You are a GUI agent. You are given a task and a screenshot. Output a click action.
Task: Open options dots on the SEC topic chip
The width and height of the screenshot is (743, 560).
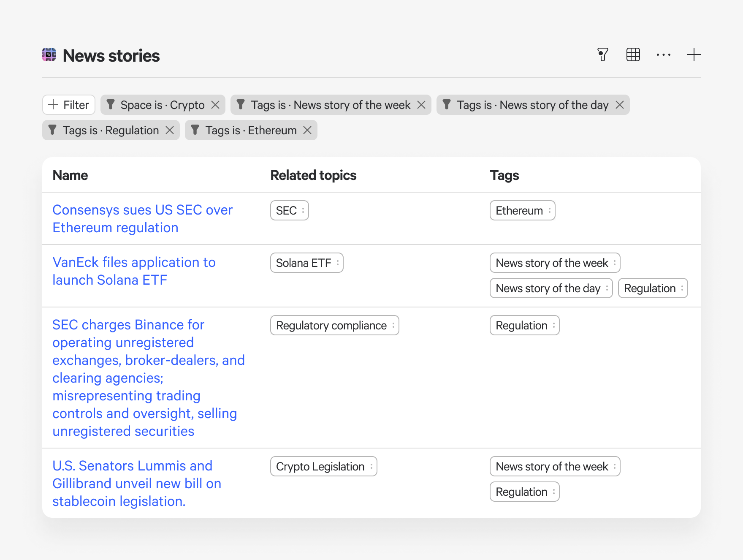click(303, 210)
